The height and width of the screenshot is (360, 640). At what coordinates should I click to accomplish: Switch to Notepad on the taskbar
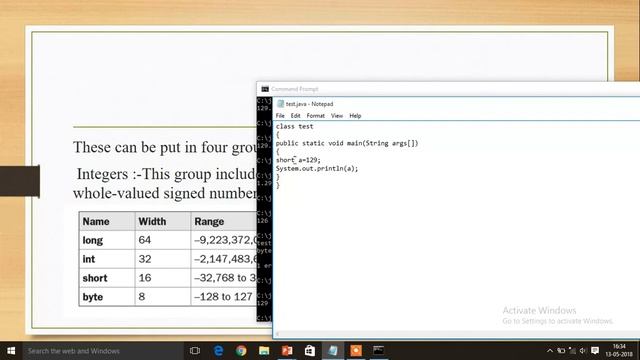(x=333, y=351)
